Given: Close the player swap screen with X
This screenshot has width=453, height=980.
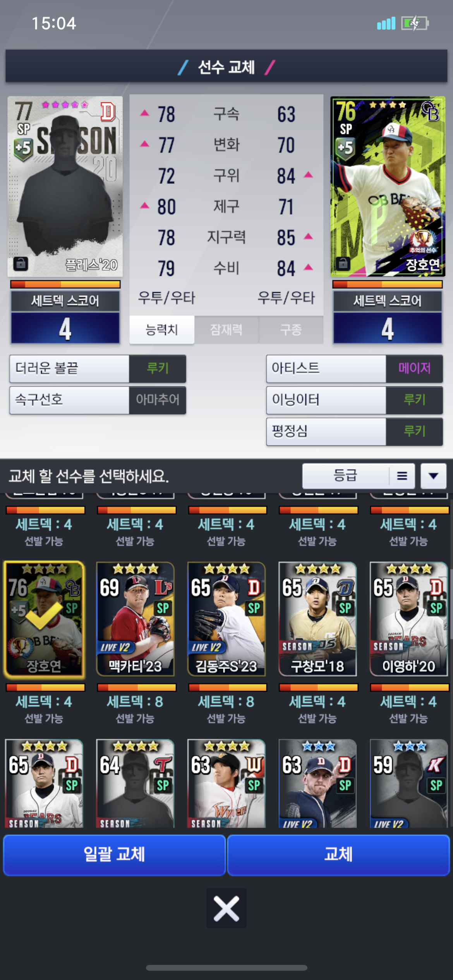Looking at the screenshot, I should pyautogui.click(x=226, y=908).
